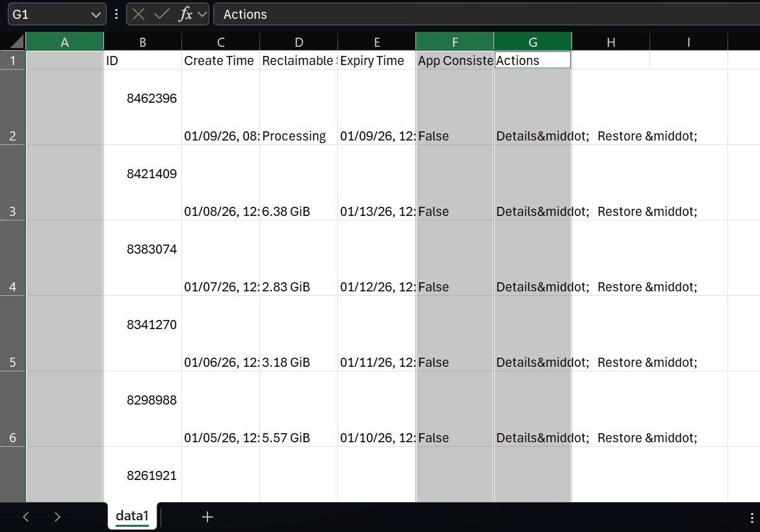Screen dimensions: 760x532
Task: Select row 3 header
Action: click(x=12, y=211)
